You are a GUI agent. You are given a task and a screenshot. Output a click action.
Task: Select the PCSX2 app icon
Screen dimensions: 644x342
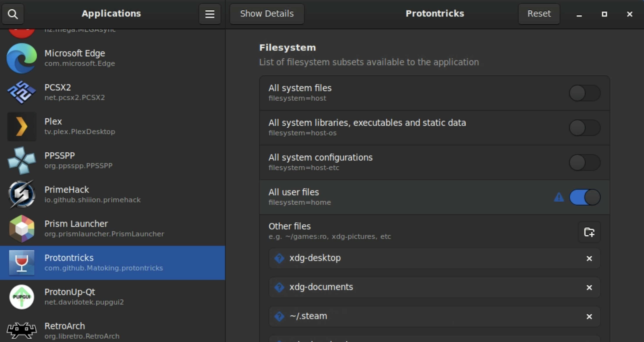coord(22,92)
